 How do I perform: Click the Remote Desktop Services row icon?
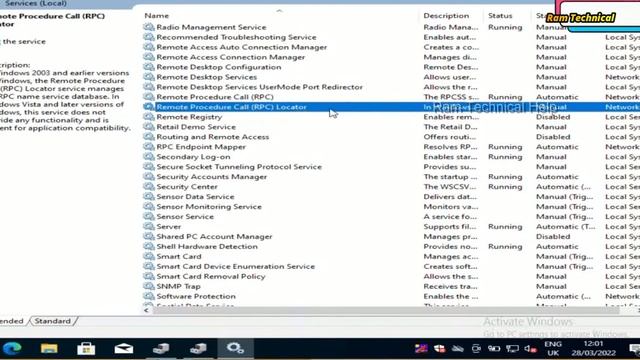[x=149, y=77]
